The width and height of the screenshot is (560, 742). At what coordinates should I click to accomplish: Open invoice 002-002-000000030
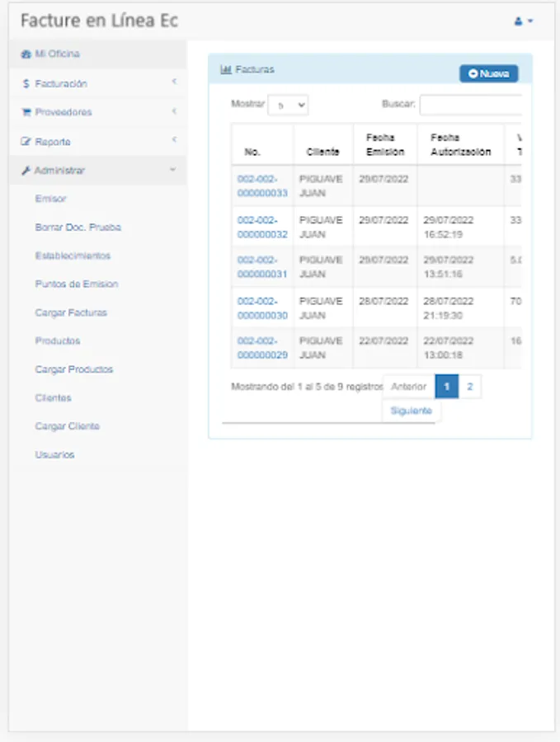coord(262,308)
